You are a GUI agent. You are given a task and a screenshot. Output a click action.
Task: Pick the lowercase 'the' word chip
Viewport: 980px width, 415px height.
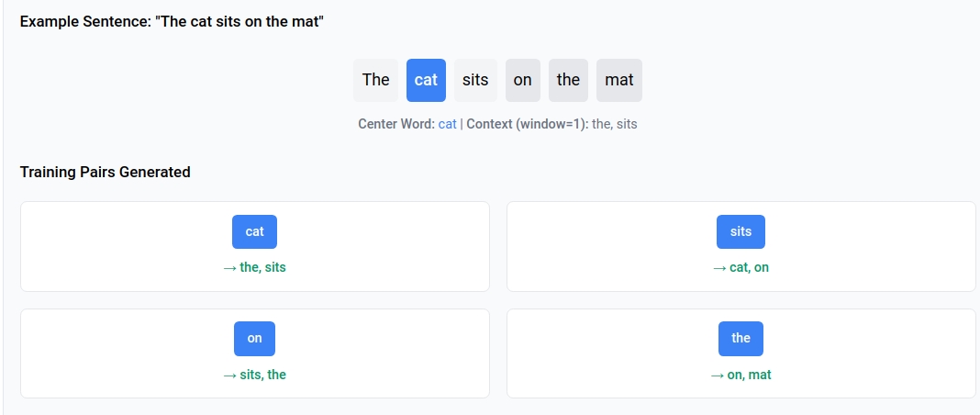click(568, 80)
